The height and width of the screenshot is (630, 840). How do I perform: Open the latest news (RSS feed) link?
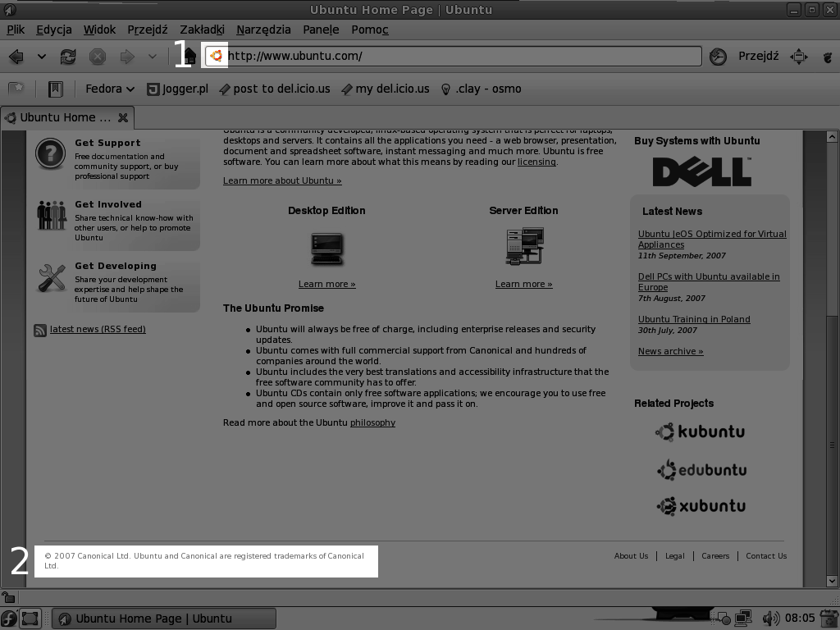tap(98, 329)
